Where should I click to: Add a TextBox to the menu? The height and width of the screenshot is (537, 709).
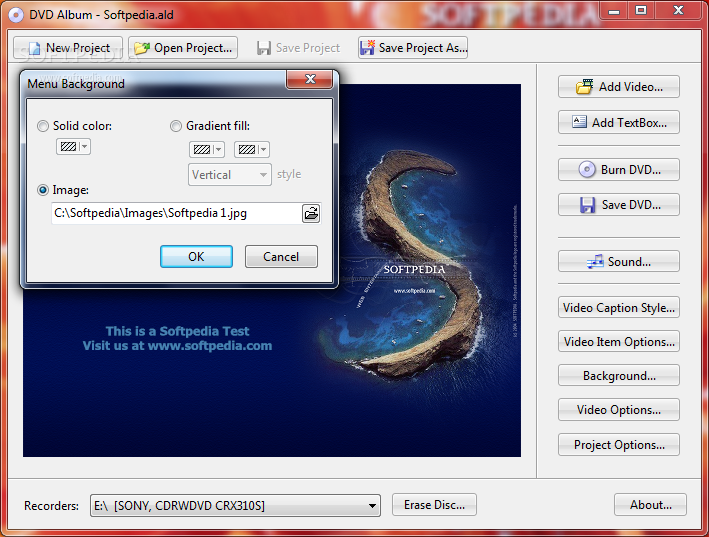pyautogui.click(x=619, y=122)
